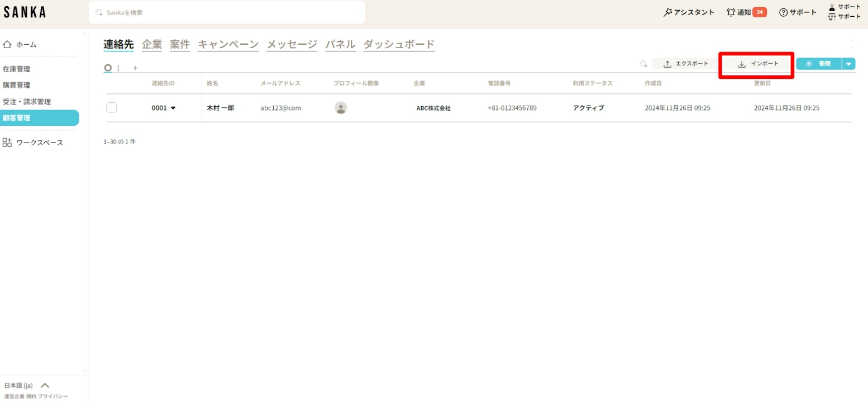Click the ワークスペース grid icon
The image size is (868, 409).
pos(7,142)
